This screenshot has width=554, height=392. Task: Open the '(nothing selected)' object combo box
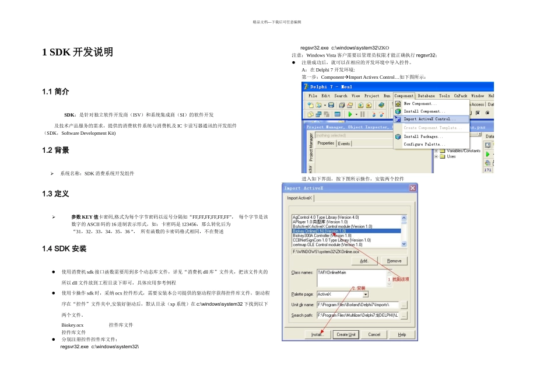click(x=353, y=135)
